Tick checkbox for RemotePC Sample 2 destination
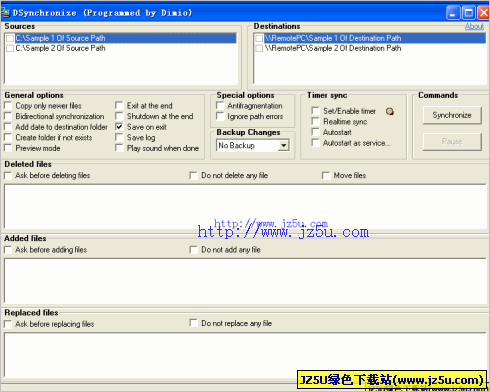 259,48
